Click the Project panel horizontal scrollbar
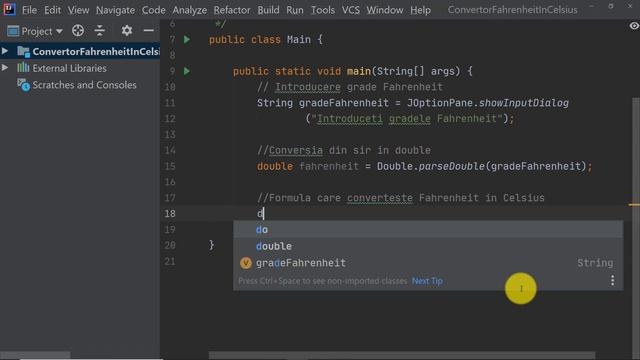640x360 pixels. 35,356
